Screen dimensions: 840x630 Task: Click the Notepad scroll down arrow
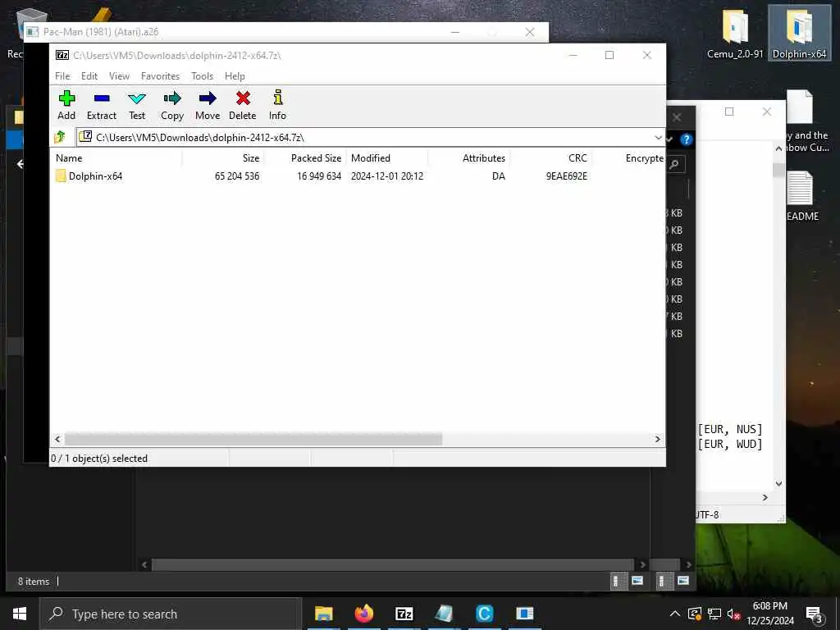pyautogui.click(x=778, y=484)
